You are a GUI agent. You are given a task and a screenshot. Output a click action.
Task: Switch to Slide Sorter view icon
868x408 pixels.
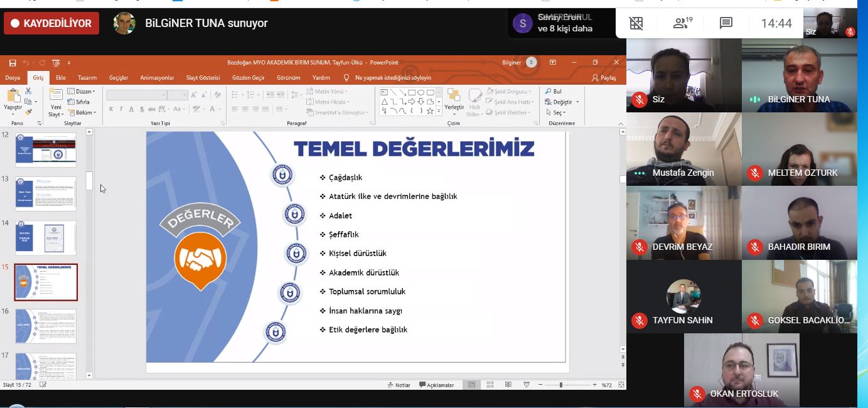[x=490, y=385]
